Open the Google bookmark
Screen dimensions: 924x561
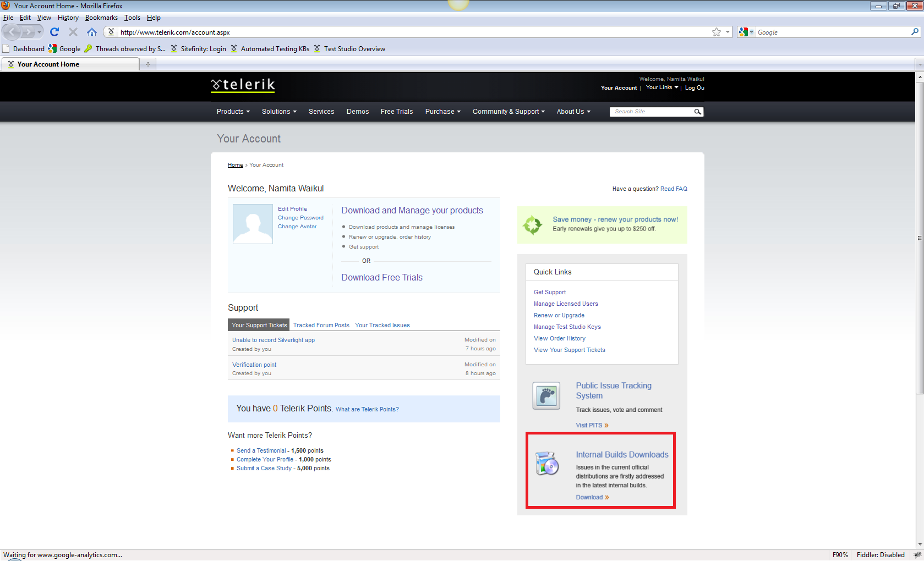click(x=64, y=48)
